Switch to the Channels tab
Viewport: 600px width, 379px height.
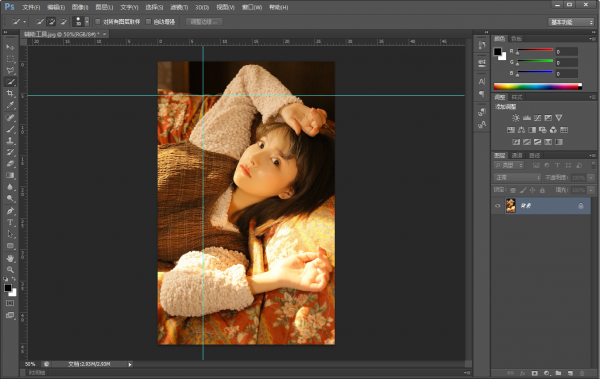click(517, 155)
